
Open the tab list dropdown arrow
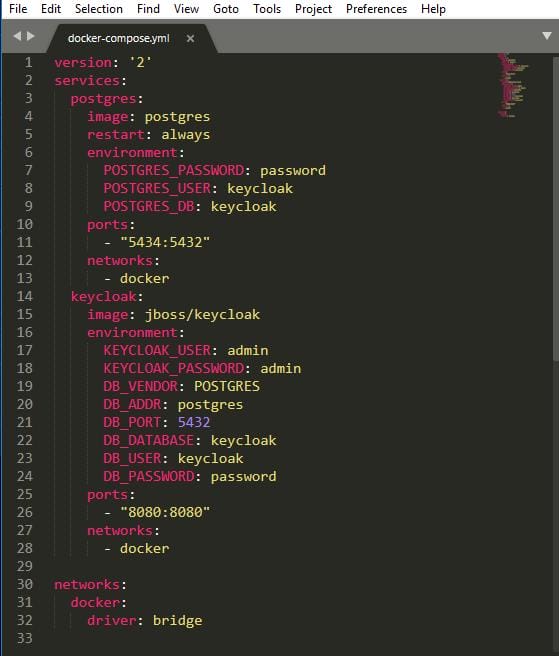point(546,36)
